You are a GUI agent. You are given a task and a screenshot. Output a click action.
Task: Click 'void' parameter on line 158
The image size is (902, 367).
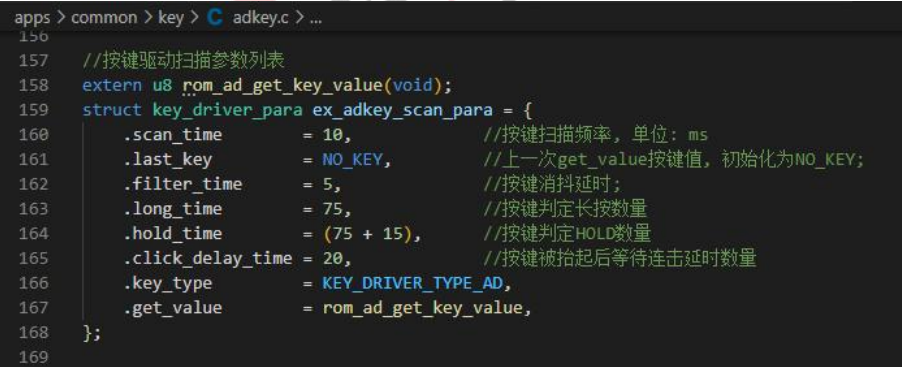pos(412,86)
